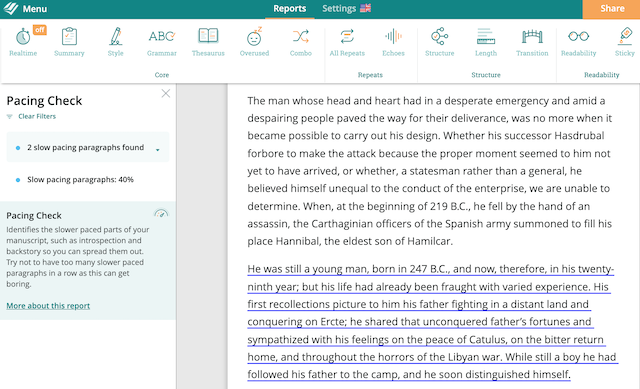This screenshot has width=640, height=389.
Task: Click in the 'The man whose head' paragraph
Action: pyautogui.click(x=430, y=171)
